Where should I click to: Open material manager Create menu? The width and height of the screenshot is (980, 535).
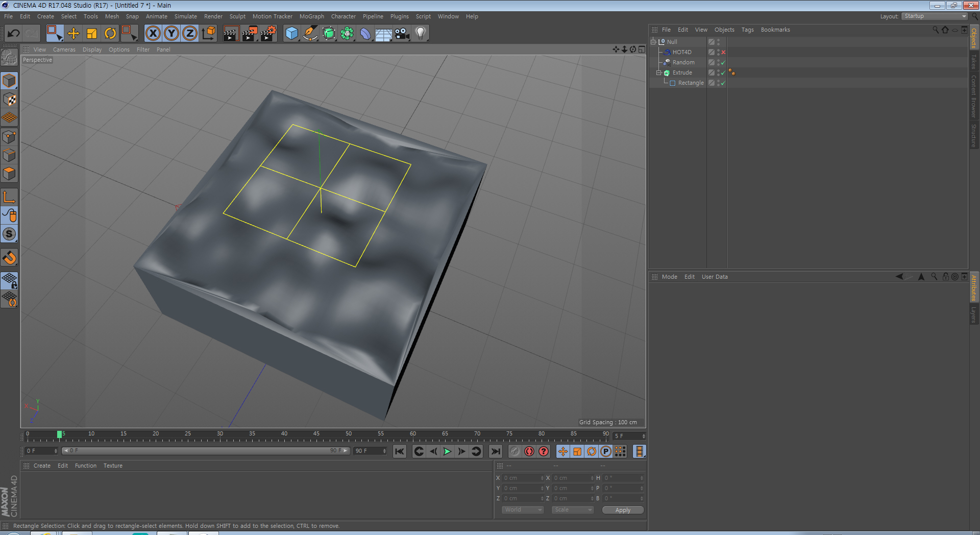[42, 466]
